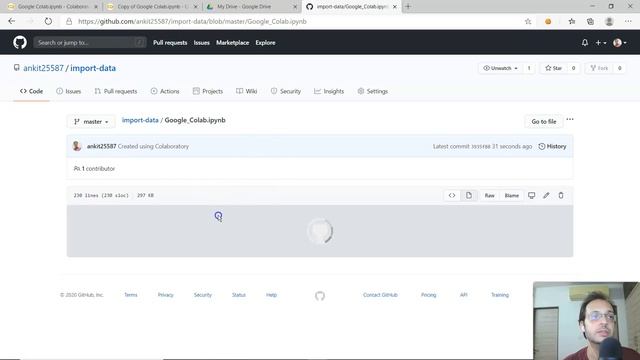Screen dimensions: 640x360
Task: Go back with the browser back arrow
Action: (11, 21)
